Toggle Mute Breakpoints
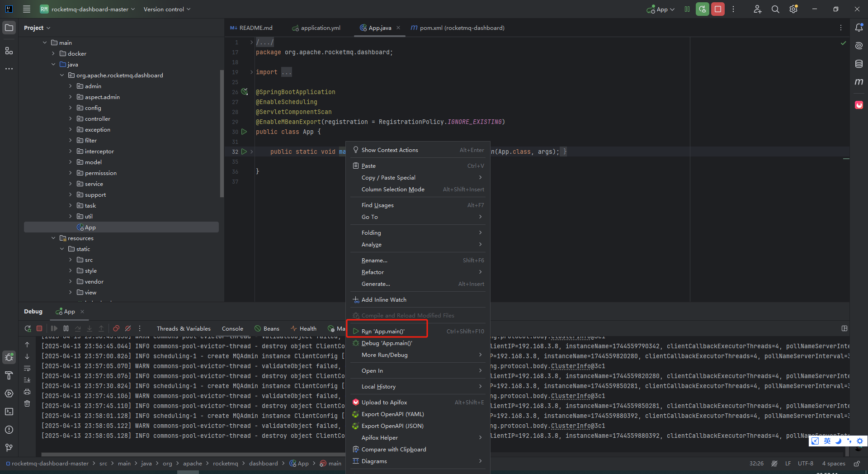This screenshot has height=474, width=868. 128,328
